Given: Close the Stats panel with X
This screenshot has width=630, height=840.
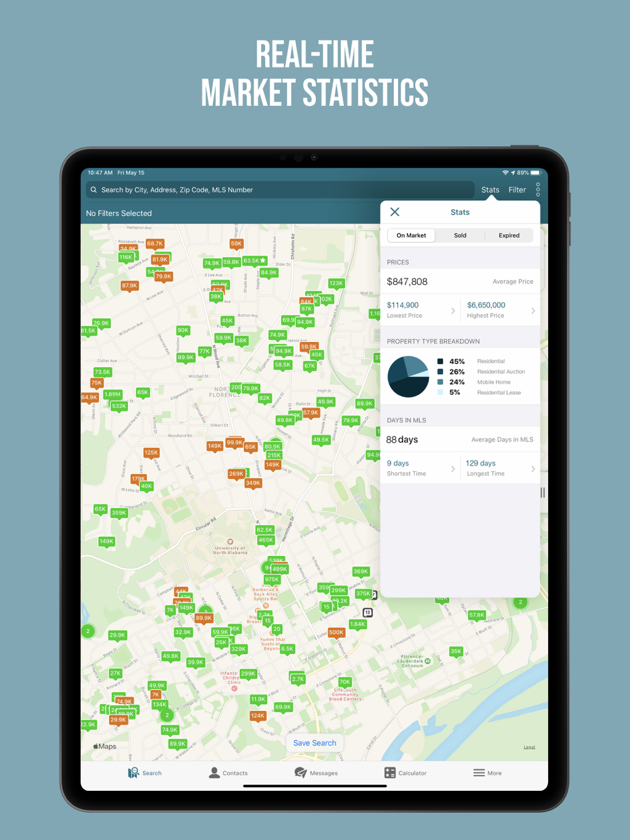Looking at the screenshot, I should coord(395,212).
